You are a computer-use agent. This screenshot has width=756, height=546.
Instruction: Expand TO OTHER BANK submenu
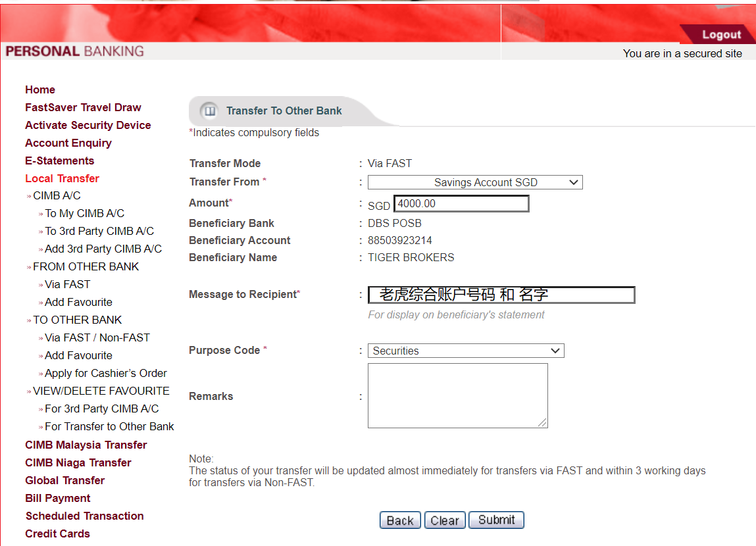(x=77, y=320)
